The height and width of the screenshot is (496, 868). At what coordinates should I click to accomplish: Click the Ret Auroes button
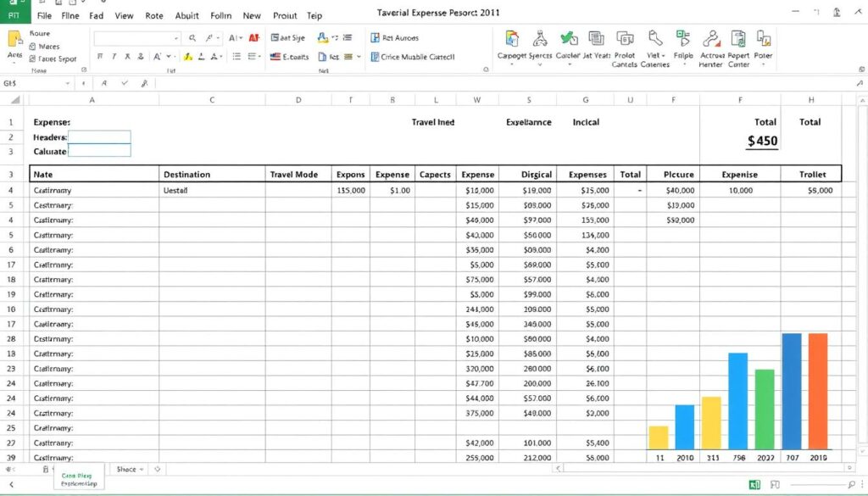(x=395, y=37)
